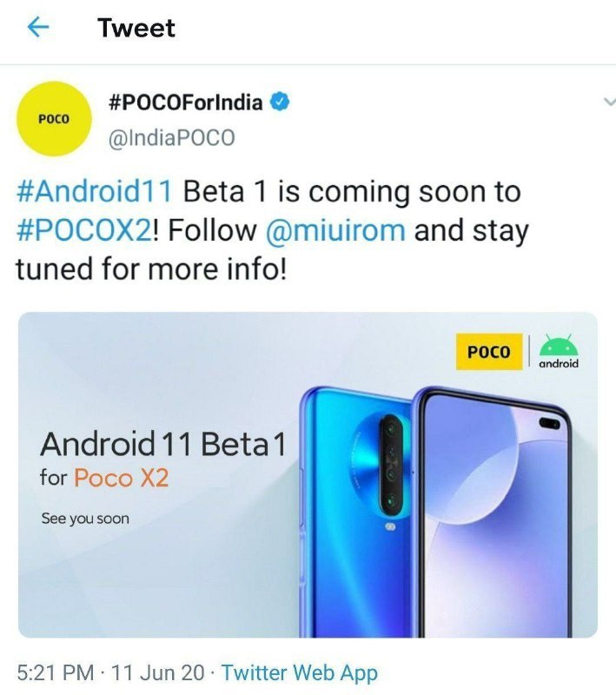The width and height of the screenshot is (616, 695).
Task: Open the #POCOX2 hashtag link
Action: (x=84, y=230)
